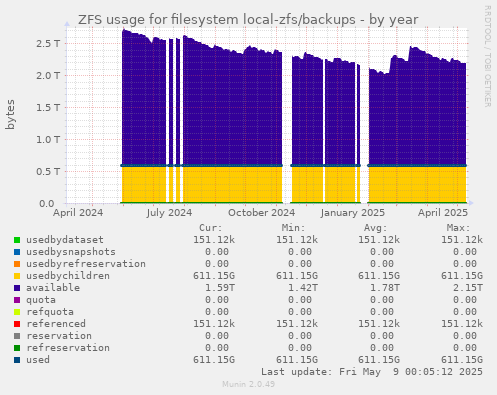Click the 'used' legend label
497x395 pixels.
(x=38, y=360)
